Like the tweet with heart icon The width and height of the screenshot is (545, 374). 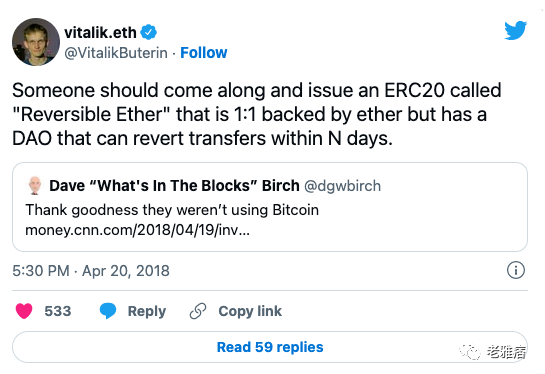[x=24, y=311]
